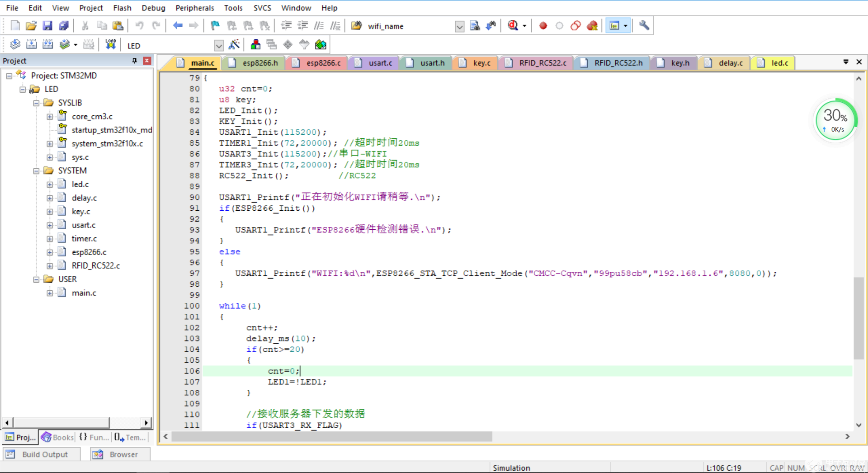
Task: Open the Build Output panel
Action: coord(44,454)
